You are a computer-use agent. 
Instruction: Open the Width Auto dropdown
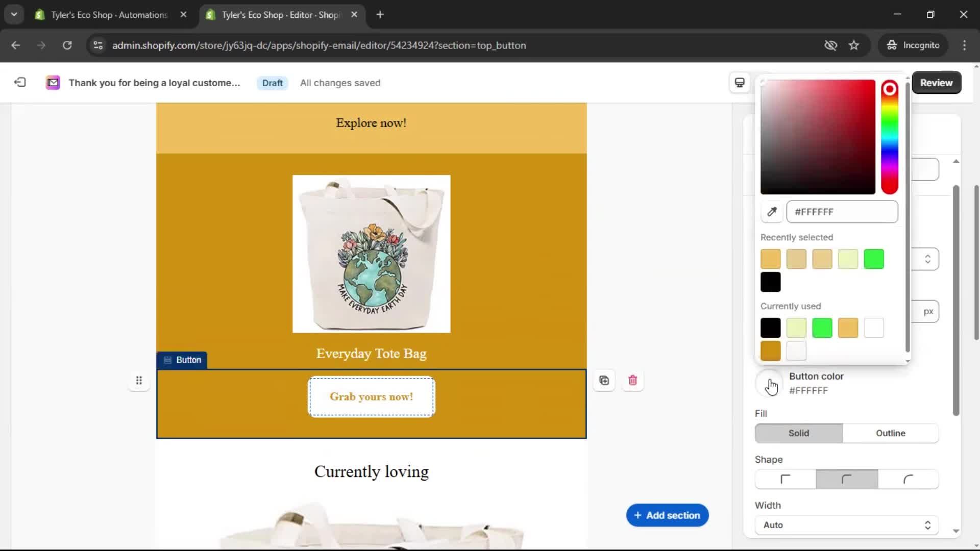coord(846,525)
